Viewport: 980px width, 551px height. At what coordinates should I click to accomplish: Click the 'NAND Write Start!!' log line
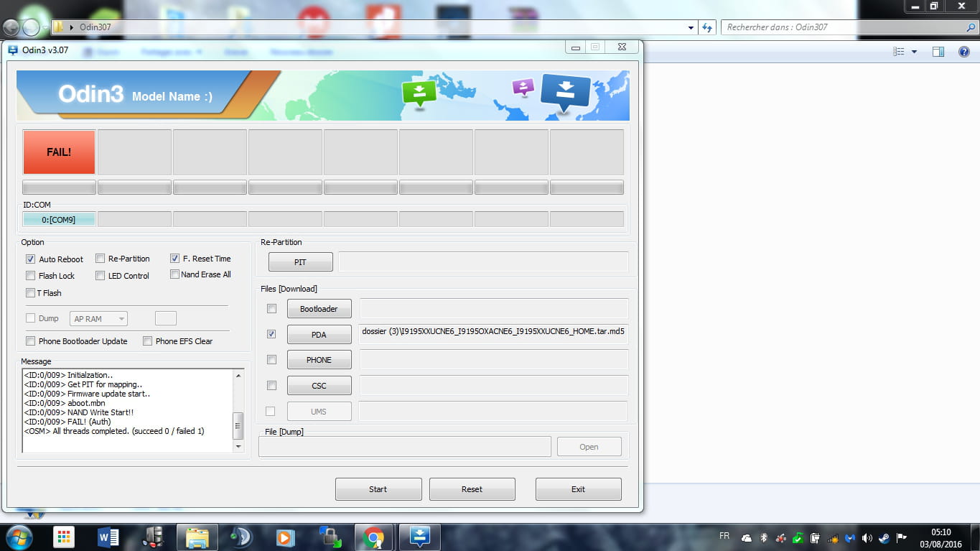[x=79, y=412]
